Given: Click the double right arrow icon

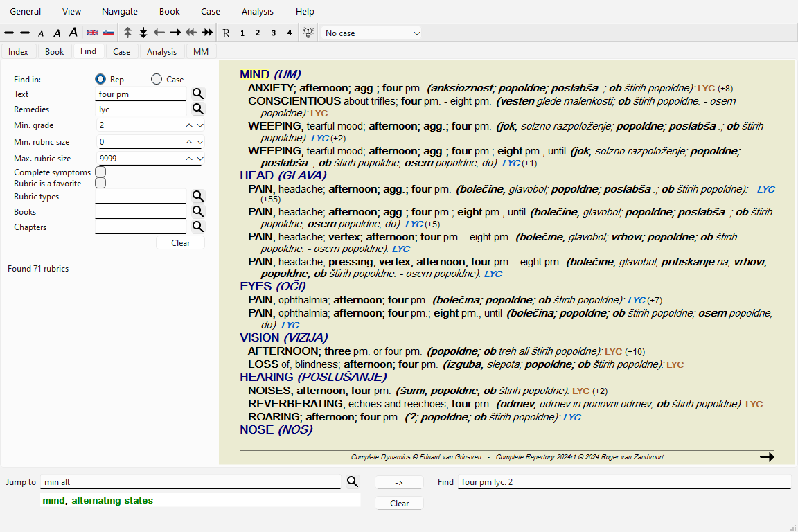Looking at the screenshot, I should (207, 33).
